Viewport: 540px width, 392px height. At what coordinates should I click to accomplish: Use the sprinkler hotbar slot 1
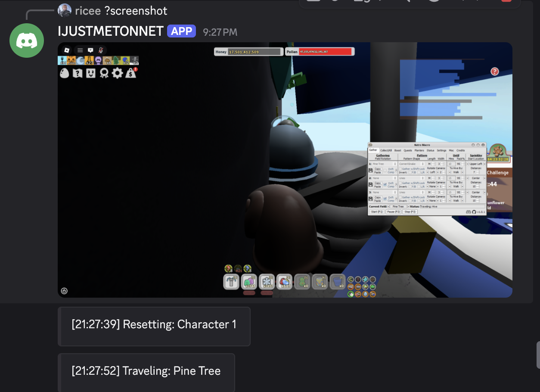(231, 282)
